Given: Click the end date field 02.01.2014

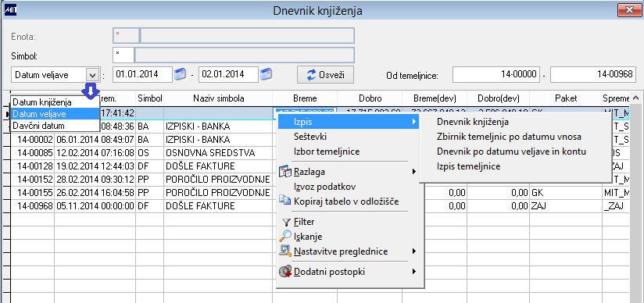Looking at the screenshot, I should pos(228,74).
